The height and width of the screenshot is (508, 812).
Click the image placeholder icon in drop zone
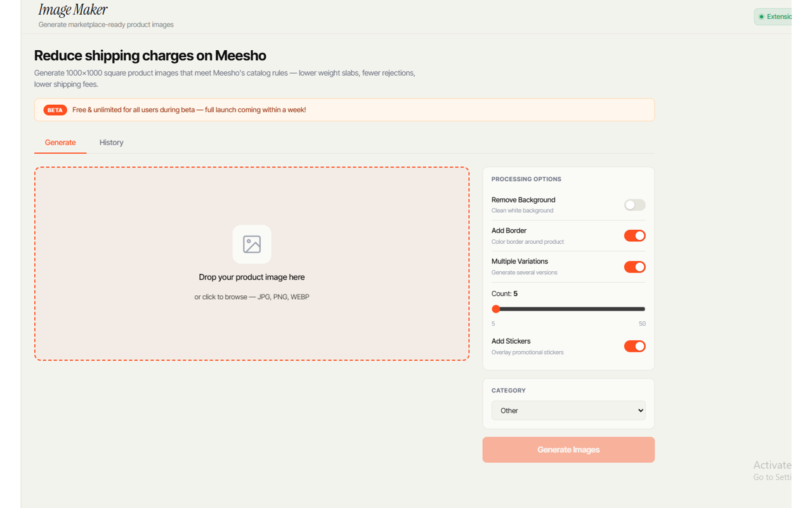[252, 244]
